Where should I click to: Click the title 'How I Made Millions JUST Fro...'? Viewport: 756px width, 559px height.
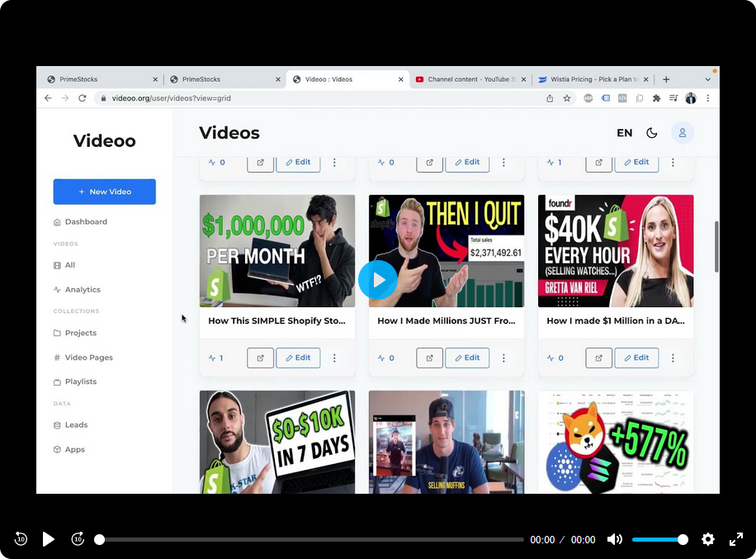point(447,320)
